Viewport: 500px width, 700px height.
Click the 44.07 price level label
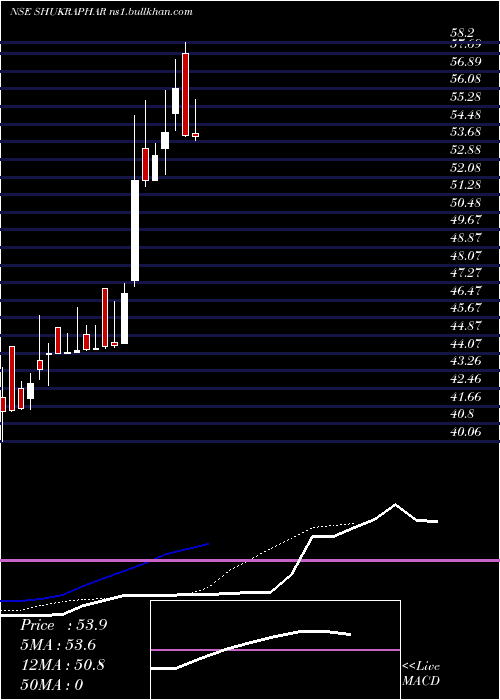[466, 344]
